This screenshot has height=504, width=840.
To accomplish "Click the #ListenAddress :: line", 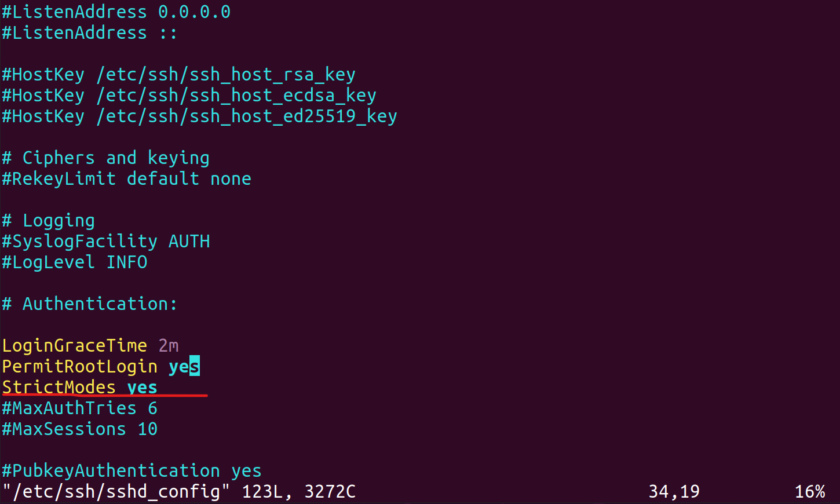I will point(89,33).
